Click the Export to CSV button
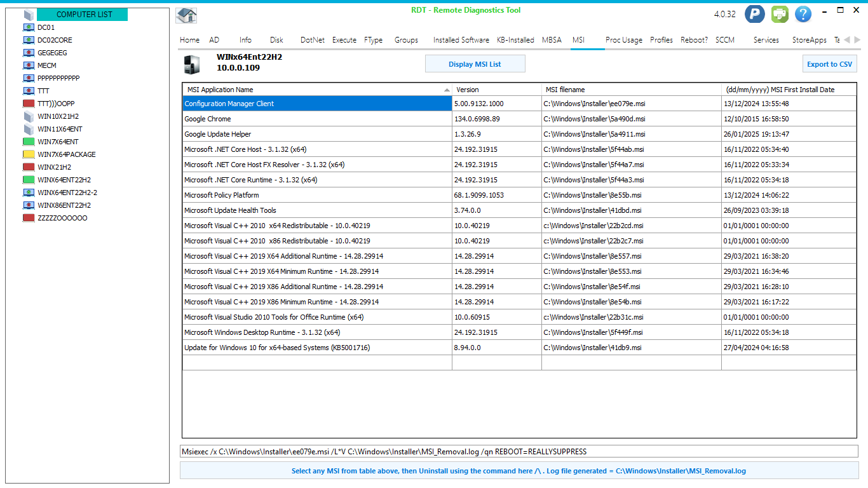Image resolution: width=868 pixels, height=488 pixels. coord(830,64)
